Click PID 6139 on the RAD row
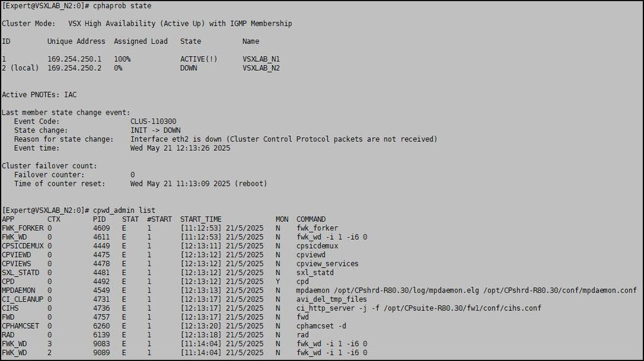 [102, 335]
